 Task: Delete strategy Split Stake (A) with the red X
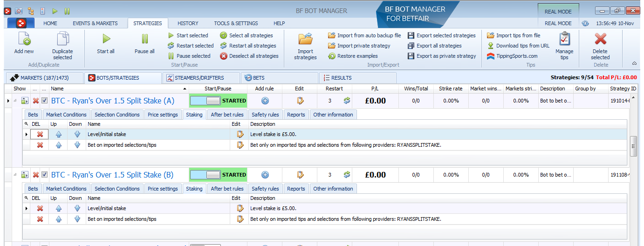[36, 101]
